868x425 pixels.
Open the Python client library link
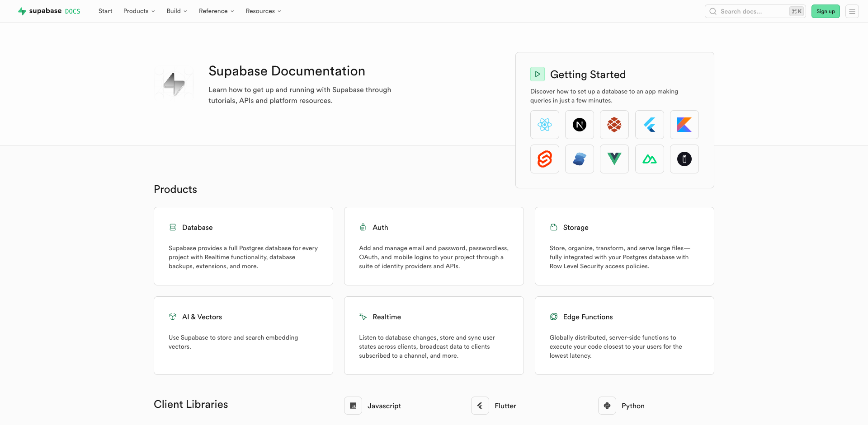pos(633,406)
